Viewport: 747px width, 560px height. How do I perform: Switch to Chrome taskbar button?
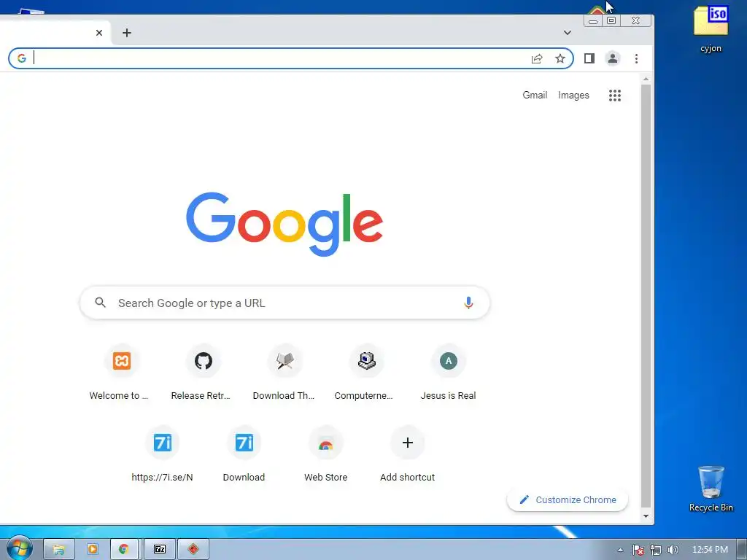click(x=124, y=550)
